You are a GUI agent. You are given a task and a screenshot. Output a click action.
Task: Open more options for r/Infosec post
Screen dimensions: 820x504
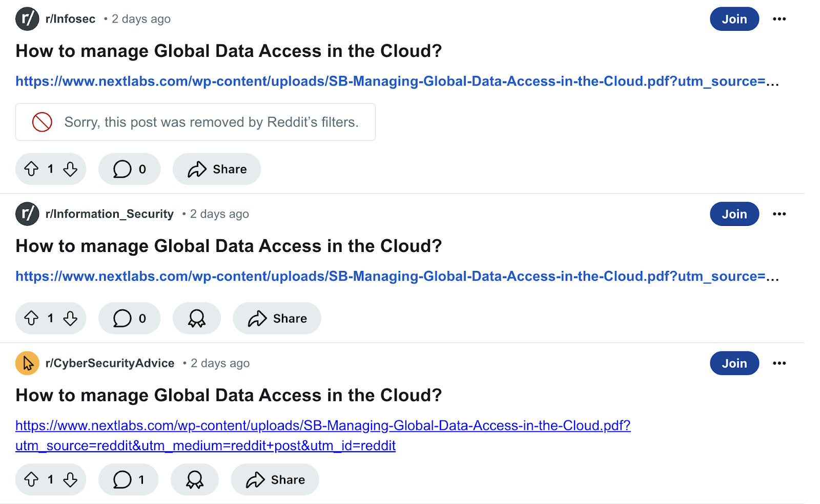coord(780,19)
